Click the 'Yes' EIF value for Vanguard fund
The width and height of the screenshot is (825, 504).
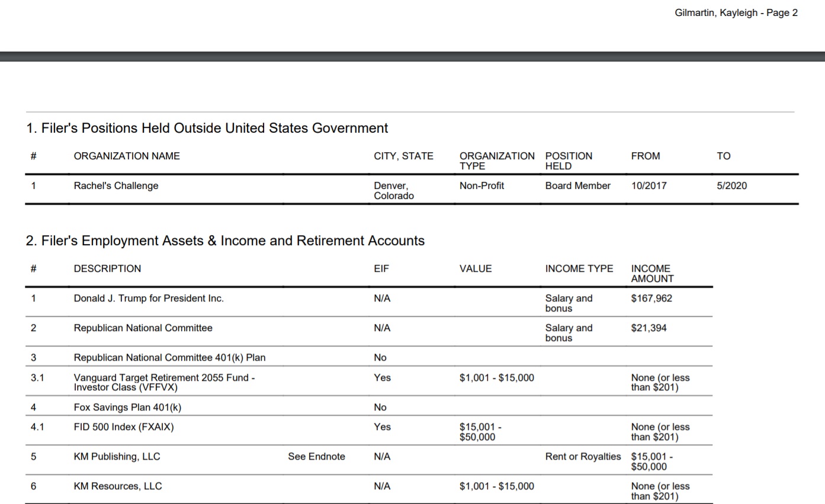coord(382,378)
